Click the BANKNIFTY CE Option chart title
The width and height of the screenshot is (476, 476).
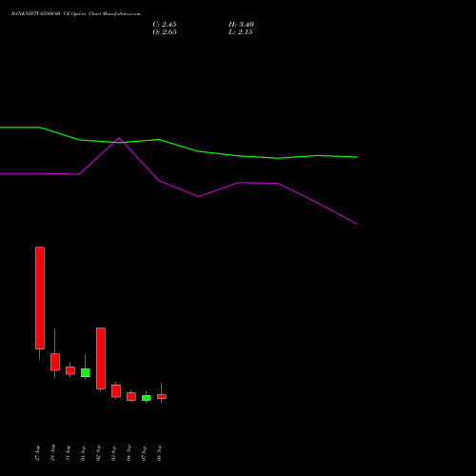click(x=76, y=14)
